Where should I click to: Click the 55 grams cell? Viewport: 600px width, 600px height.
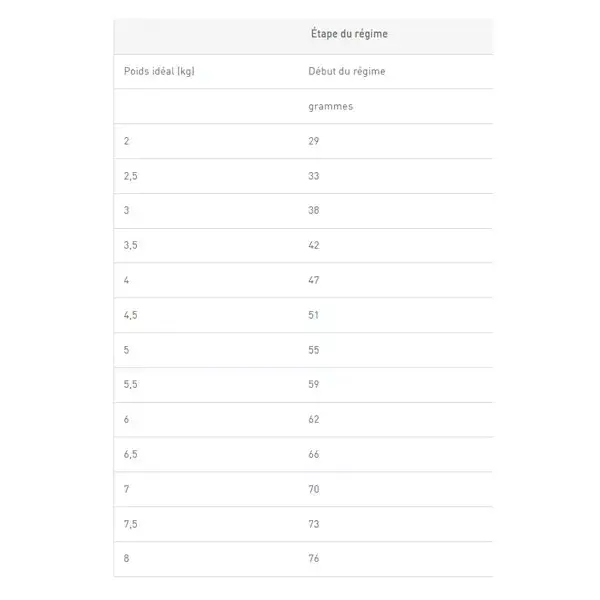click(x=313, y=350)
